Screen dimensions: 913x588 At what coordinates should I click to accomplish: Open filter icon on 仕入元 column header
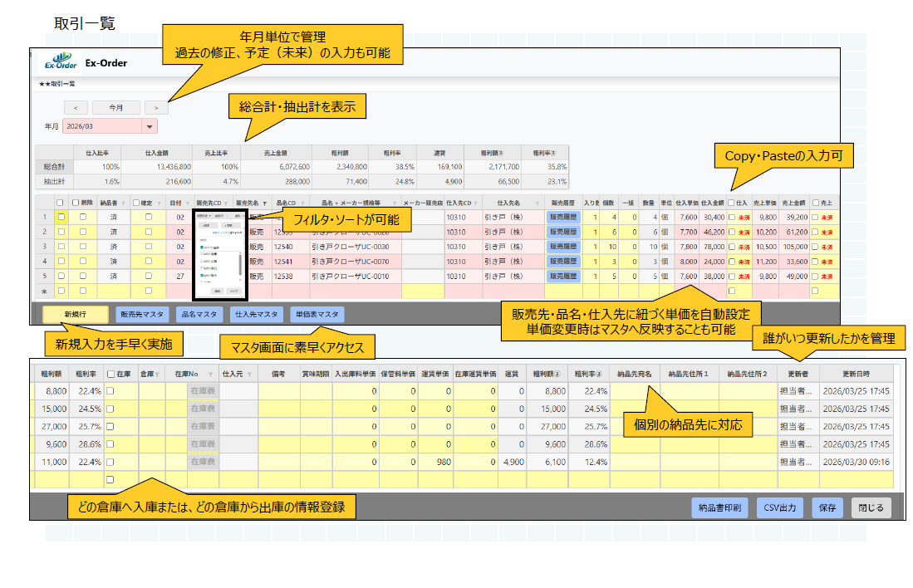[248, 374]
